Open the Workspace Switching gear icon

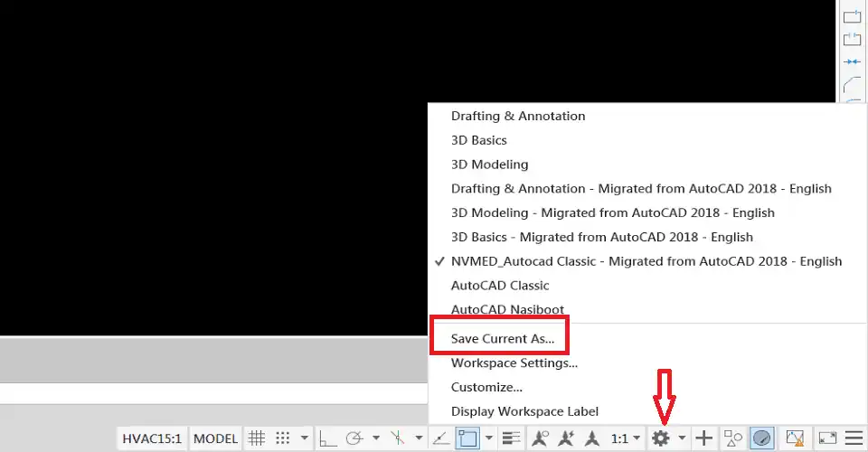(660, 438)
